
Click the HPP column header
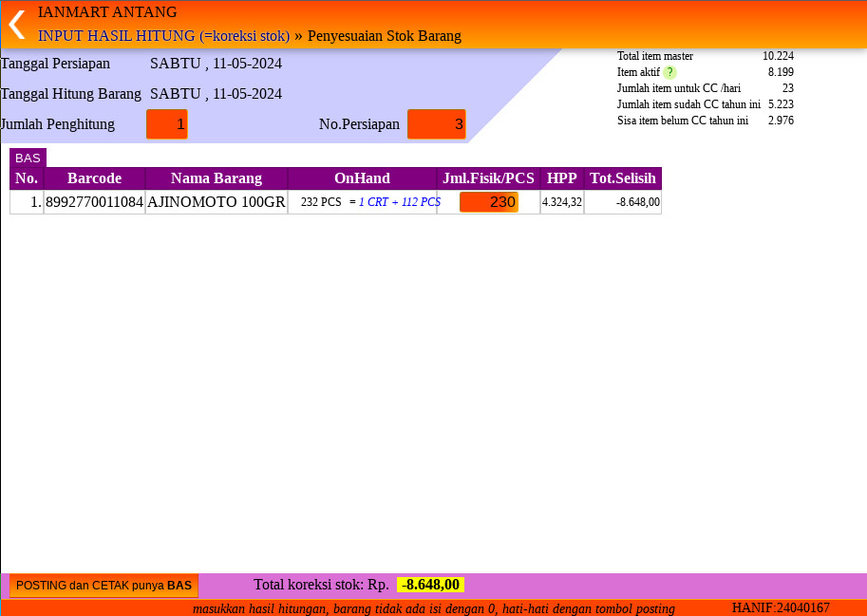tap(562, 178)
